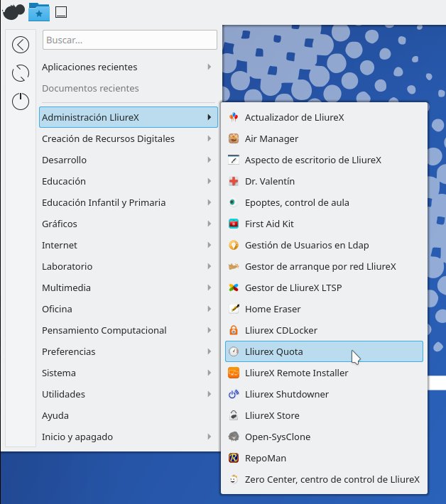Click the Gestor de arranque por red icon
Screen dimensions: 446x504
coord(234,266)
